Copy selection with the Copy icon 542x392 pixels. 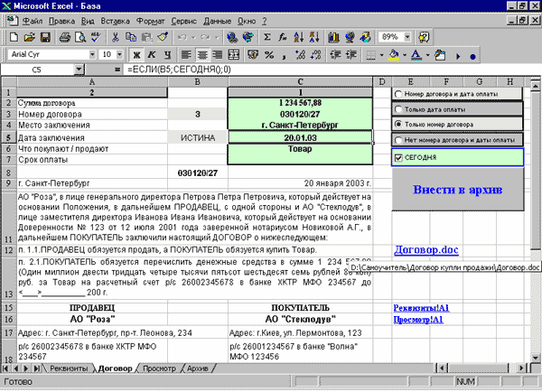coord(131,37)
